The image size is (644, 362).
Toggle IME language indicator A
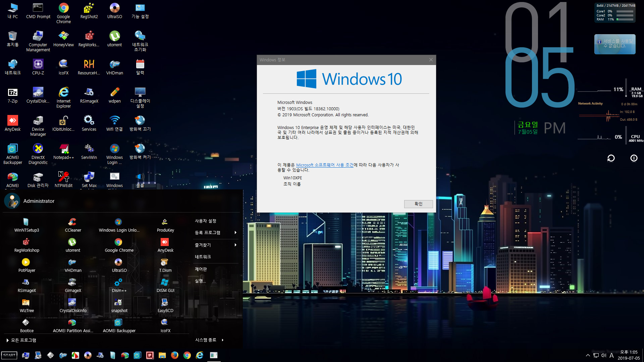[x=611, y=355]
